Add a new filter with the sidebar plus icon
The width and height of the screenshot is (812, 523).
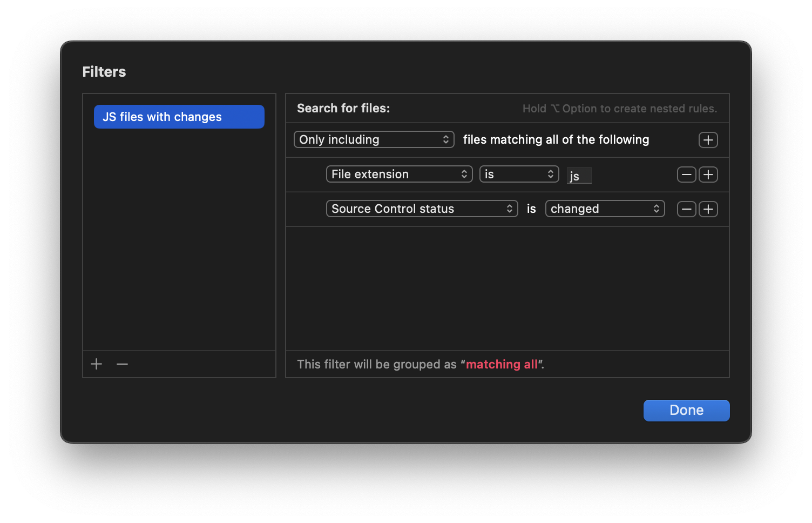pyautogui.click(x=97, y=364)
